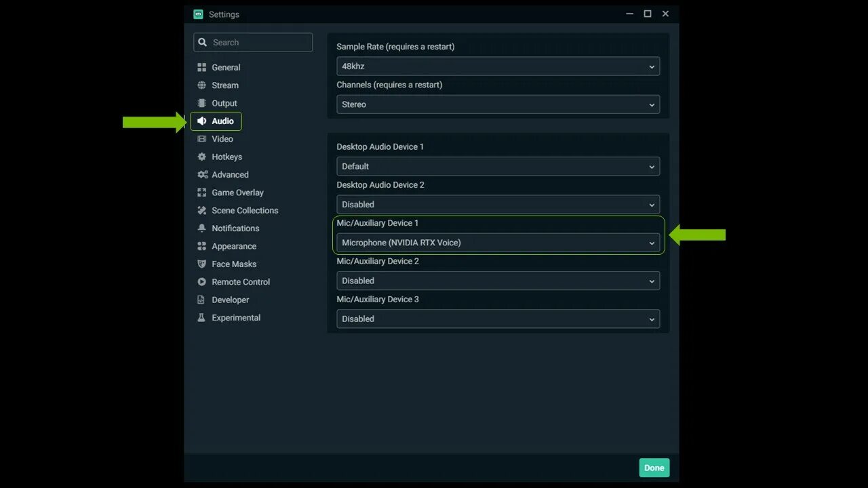Screen dimensions: 868x488
Task: Open the Mic/Auxiliary Device 1 dropdown
Action: point(498,242)
